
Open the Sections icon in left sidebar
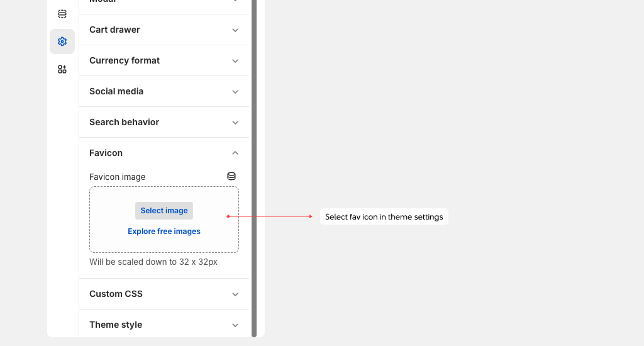pyautogui.click(x=62, y=14)
